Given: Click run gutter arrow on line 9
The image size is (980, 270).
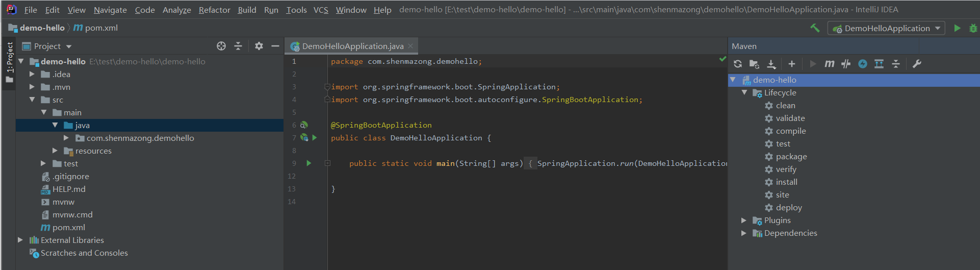Looking at the screenshot, I should point(308,163).
